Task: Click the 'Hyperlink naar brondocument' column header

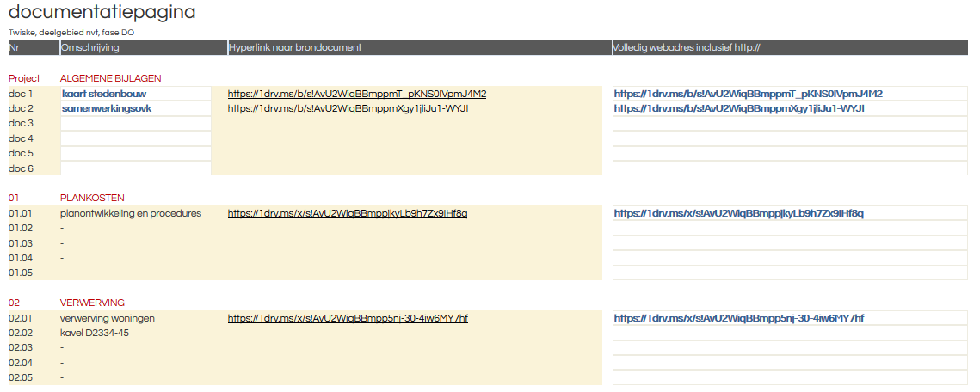Action: [295, 47]
